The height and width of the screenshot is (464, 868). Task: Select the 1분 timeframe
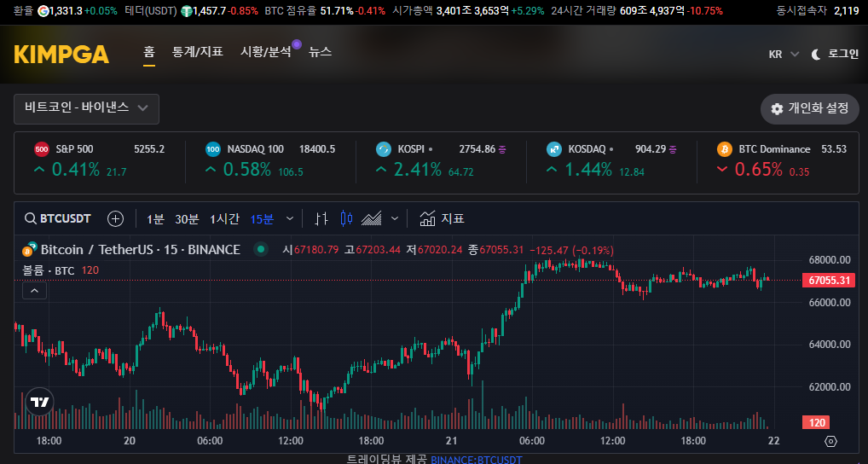click(x=155, y=219)
